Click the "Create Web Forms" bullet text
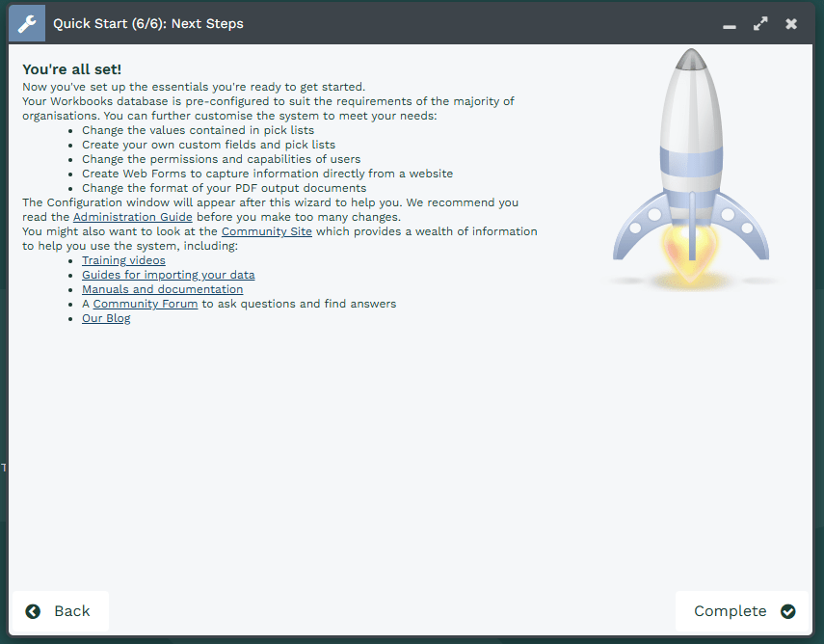The height and width of the screenshot is (644, 824). [x=268, y=174]
